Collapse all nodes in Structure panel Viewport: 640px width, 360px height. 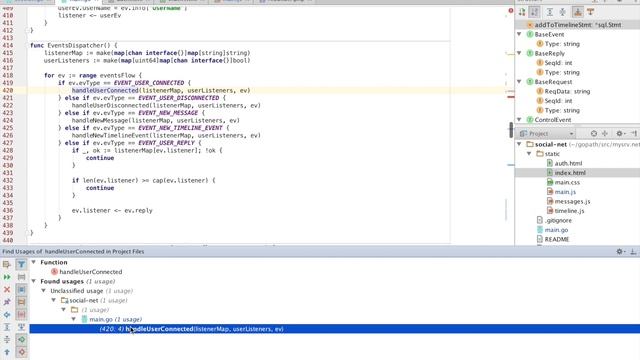pyautogui.click(x=562, y=12)
